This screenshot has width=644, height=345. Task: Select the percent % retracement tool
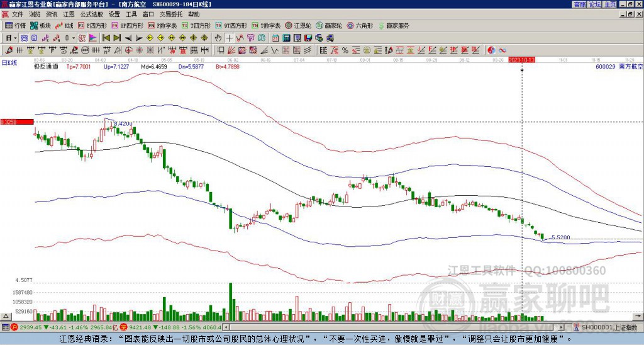click(x=345, y=50)
